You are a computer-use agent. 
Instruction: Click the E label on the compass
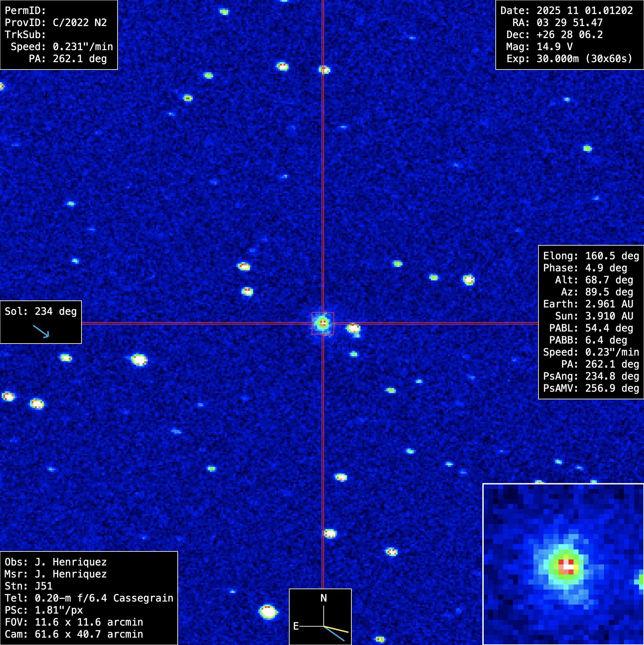[x=296, y=626]
